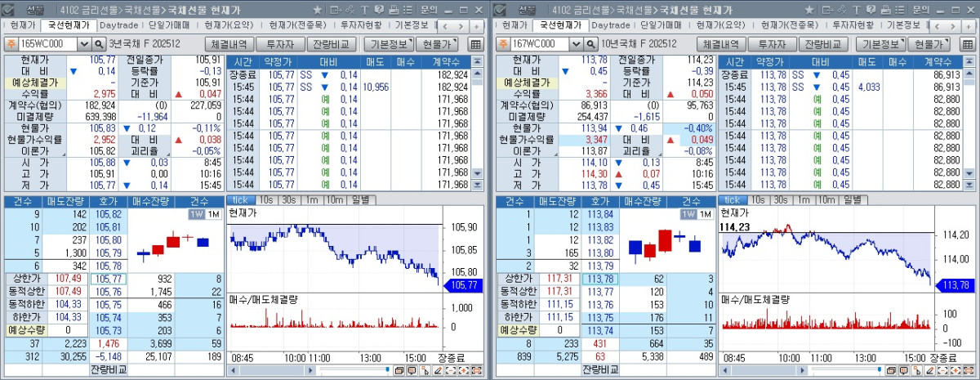
Task: Click overlapping windows icon under left chart
Action: click(x=399, y=370)
